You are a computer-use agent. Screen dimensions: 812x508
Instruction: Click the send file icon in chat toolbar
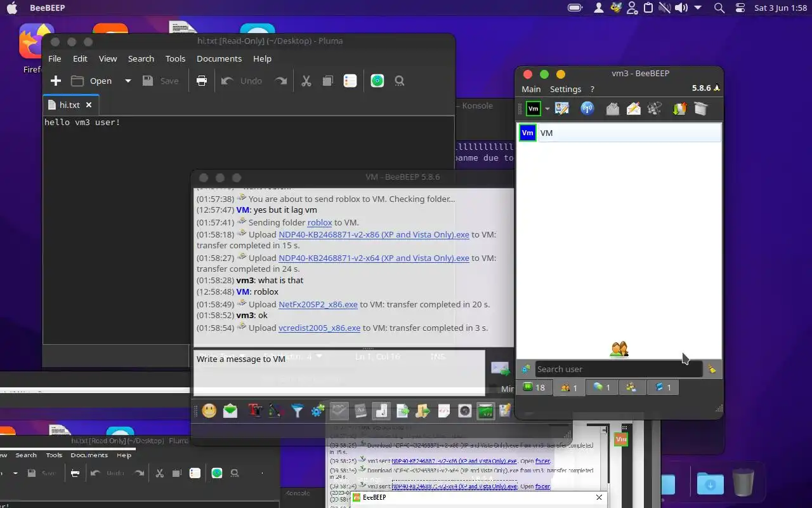pyautogui.click(x=402, y=411)
